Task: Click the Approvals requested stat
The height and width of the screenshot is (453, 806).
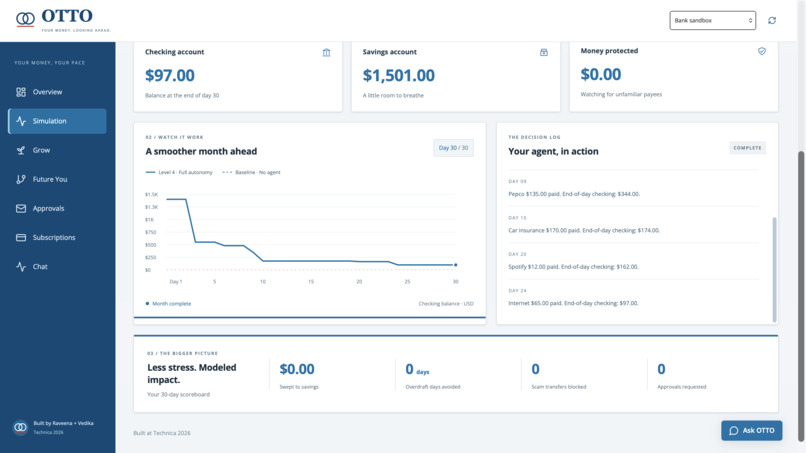Action: [x=682, y=375]
